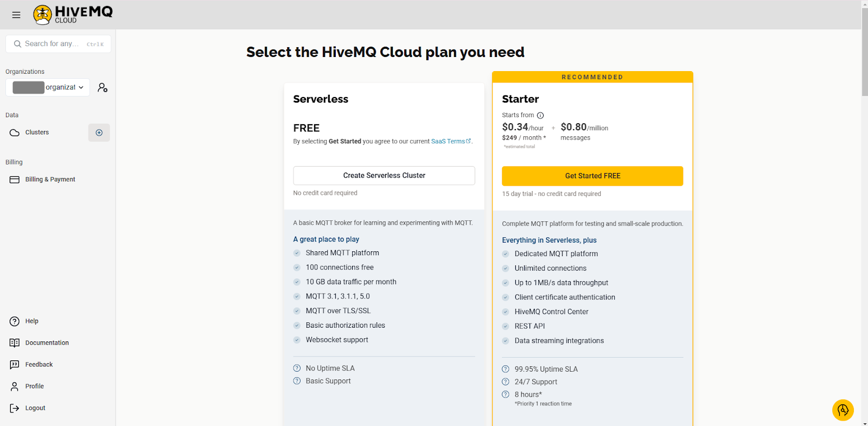Click the RECOMMENDED banner label
The width and height of the screenshot is (868, 426).
592,77
